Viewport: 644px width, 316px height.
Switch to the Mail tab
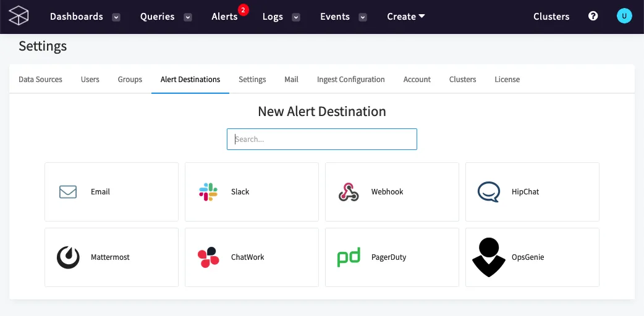tap(291, 79)
